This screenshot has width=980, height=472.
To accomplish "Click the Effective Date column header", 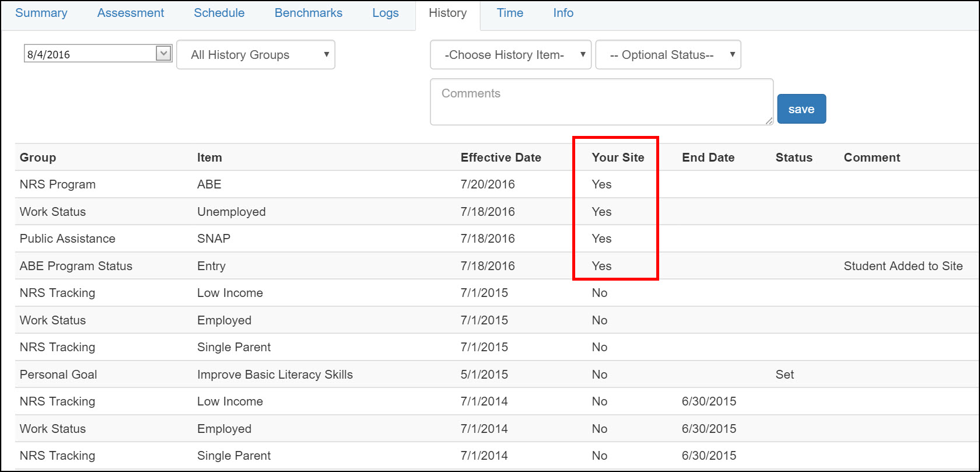I will [501, 158].
